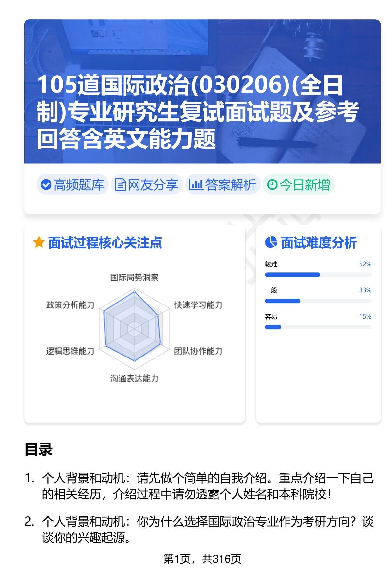The image size is (392, 574).
Task: Open table of contents item 1 自我介绍
Action: tap(207, 486)
